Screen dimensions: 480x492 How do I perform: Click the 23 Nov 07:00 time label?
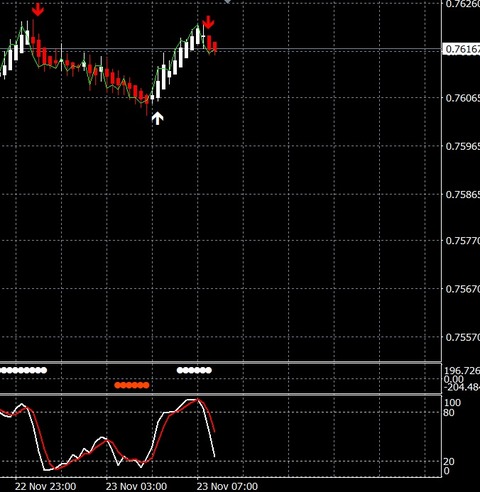pos(227,486)
